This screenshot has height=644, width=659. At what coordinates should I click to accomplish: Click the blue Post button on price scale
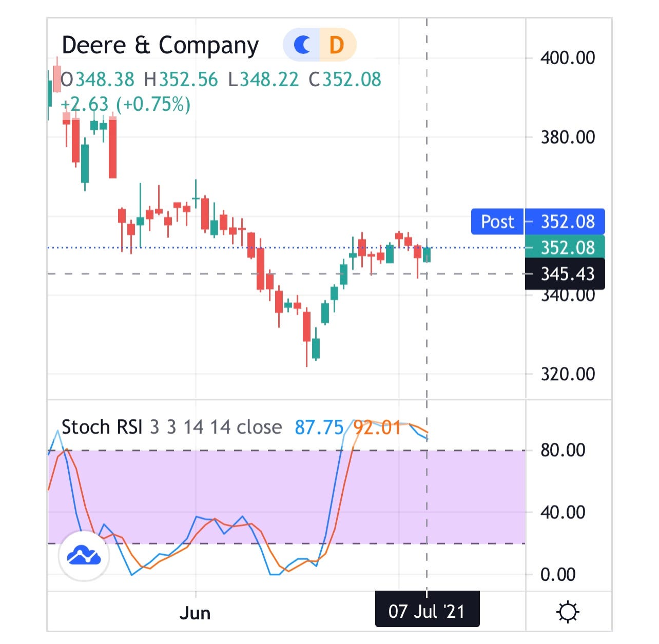coord(497,222)
